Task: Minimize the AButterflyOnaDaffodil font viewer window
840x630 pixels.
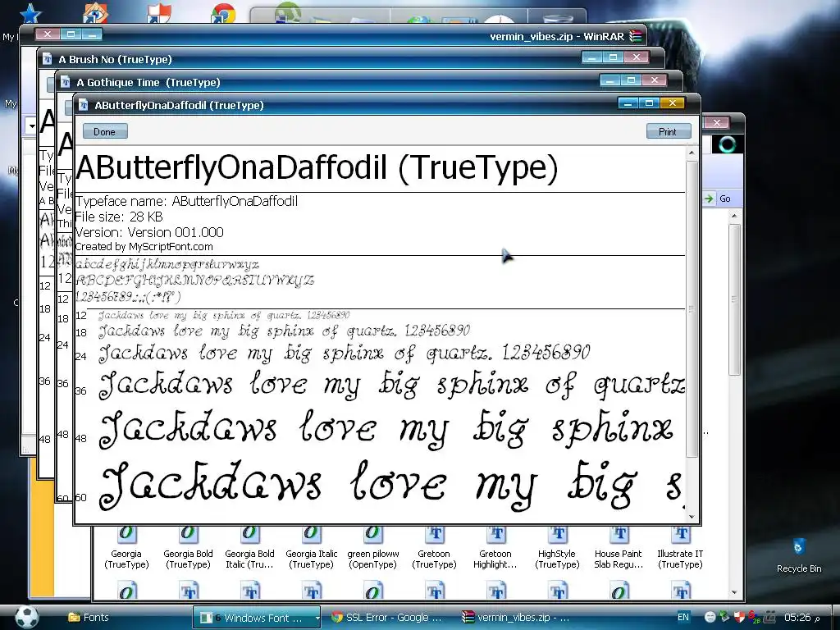Action: click(x=628, y=103)
